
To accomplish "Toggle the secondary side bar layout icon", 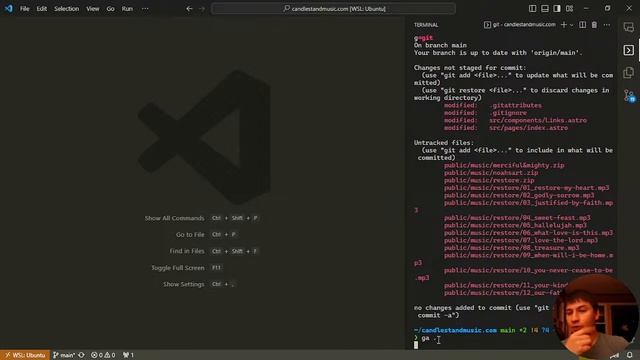I will (557, 9).
